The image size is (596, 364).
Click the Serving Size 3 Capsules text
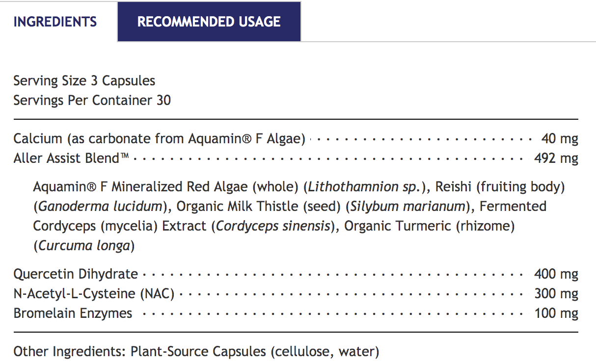click(x=84, y=81)
